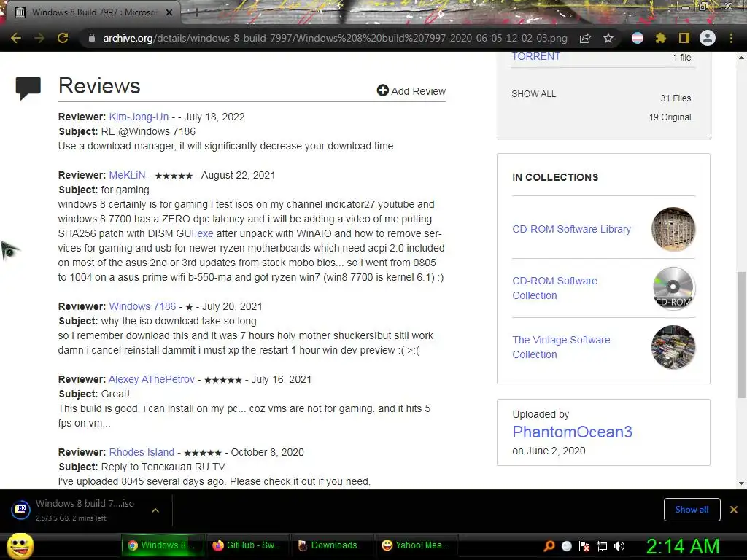Click the flag tray icon
747x560 pixels.
pos(584,546)
